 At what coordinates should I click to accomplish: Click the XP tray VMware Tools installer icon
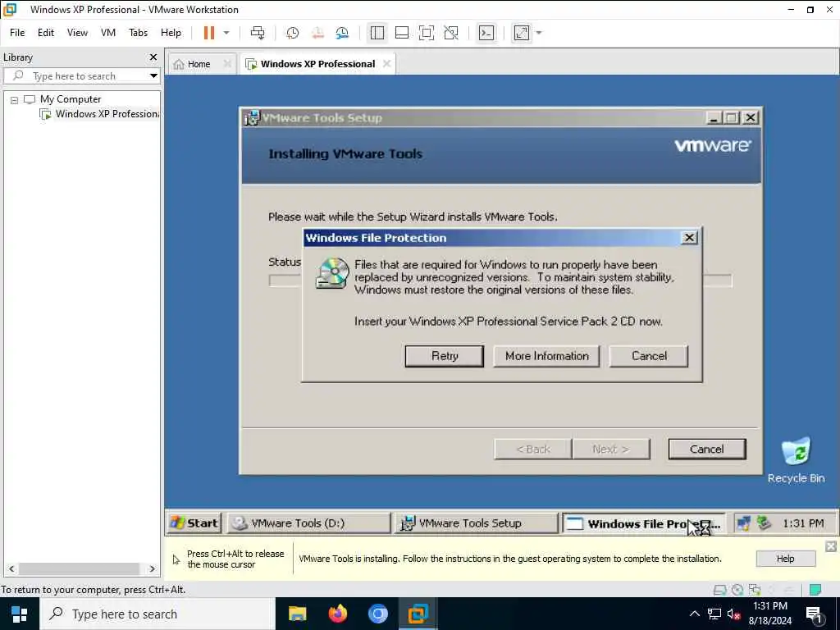[764, 523]
